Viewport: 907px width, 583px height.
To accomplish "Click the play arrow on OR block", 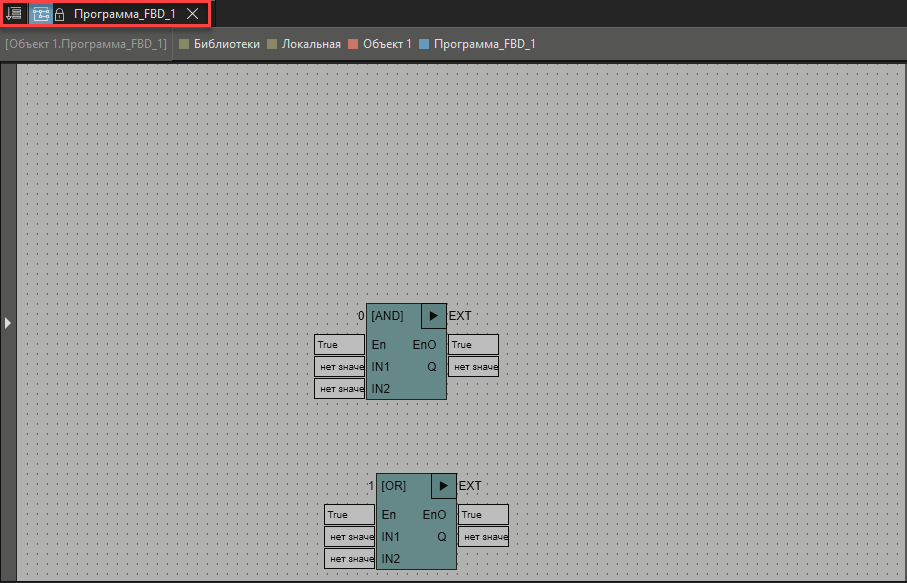I will (x=443, y=485).
